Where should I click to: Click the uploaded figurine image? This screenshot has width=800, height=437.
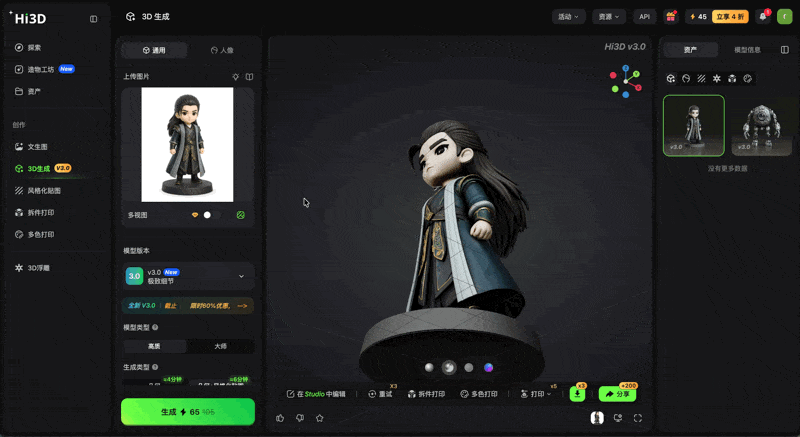pyautogui.click(x=187, y=144)
